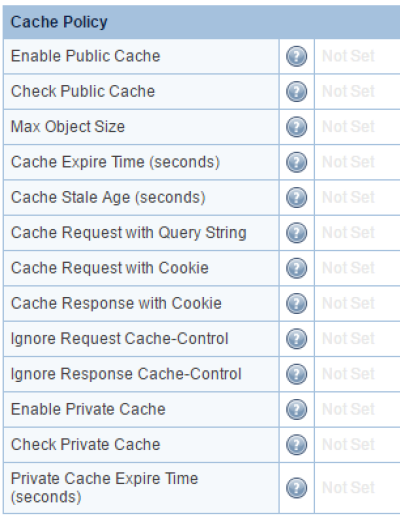The image size is (400, 522).
Task: Click Not Set value for Check Private Cache
Action: [348, 445]
